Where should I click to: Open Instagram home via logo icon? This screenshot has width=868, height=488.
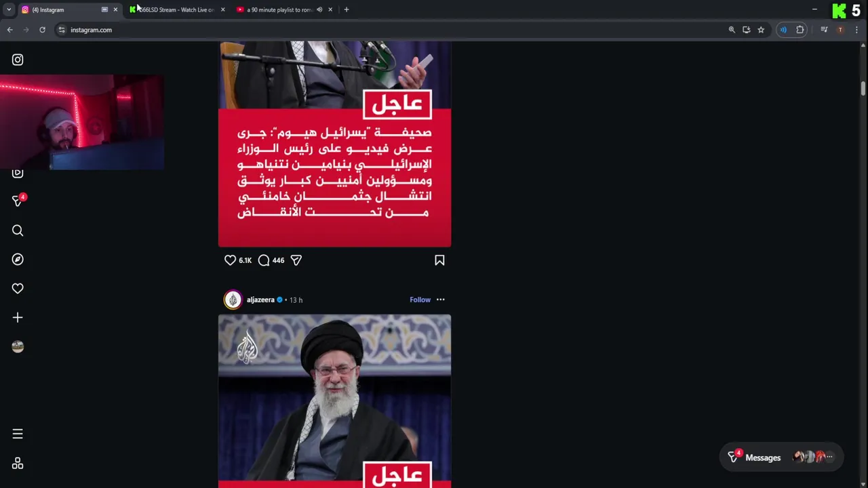[18, 60]
